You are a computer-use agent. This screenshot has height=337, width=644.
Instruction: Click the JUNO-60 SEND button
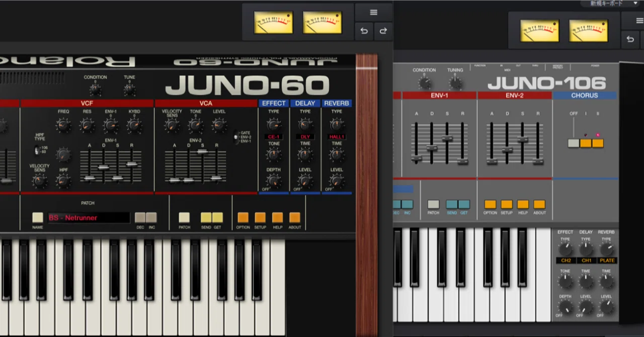tap(206, 217)
